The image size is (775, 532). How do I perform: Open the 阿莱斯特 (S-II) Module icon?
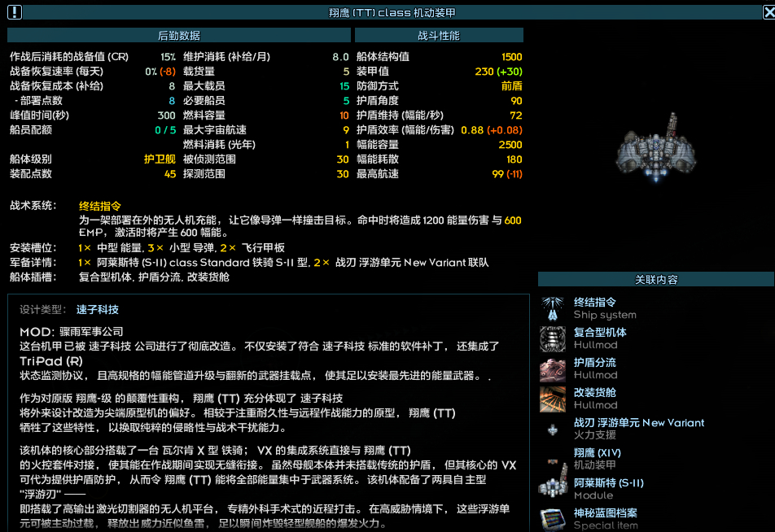[x=554, y=487]
